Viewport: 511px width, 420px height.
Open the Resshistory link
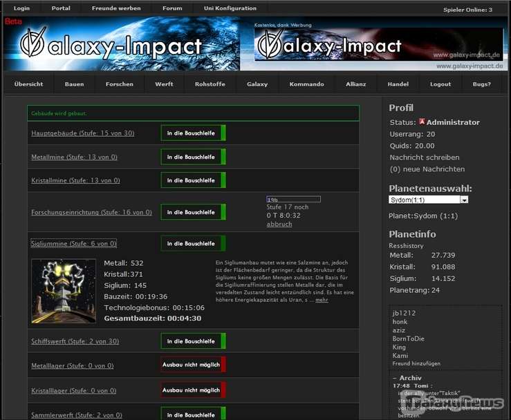[406, 245]
